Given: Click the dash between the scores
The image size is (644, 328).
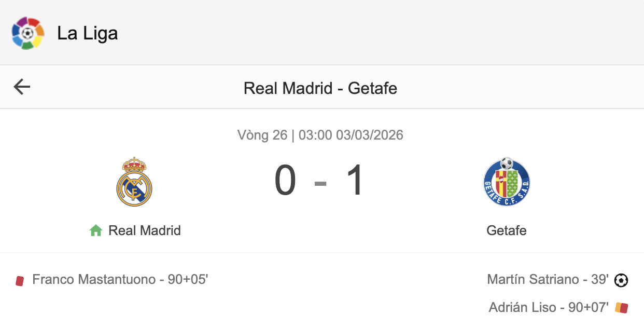Looking at the screenshot, I should (x=320, y=183).
